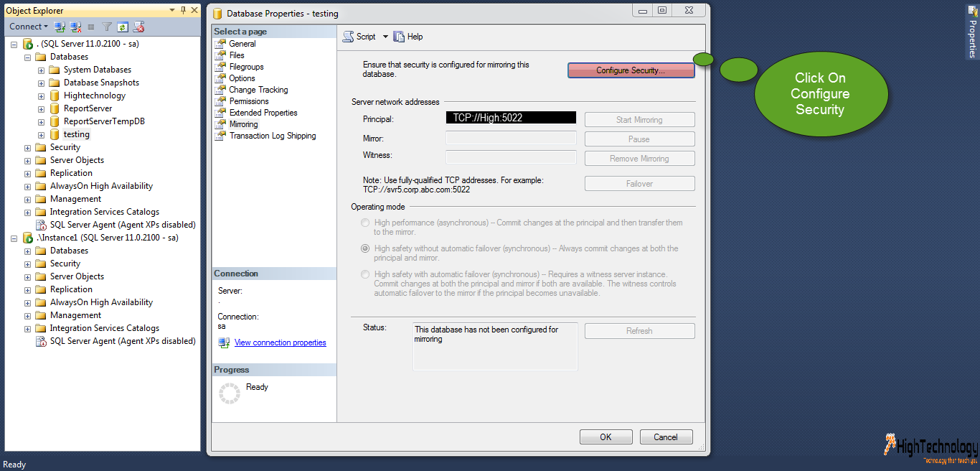
Task: Click the scroll with red X toolbar icon
Action: 139,27
